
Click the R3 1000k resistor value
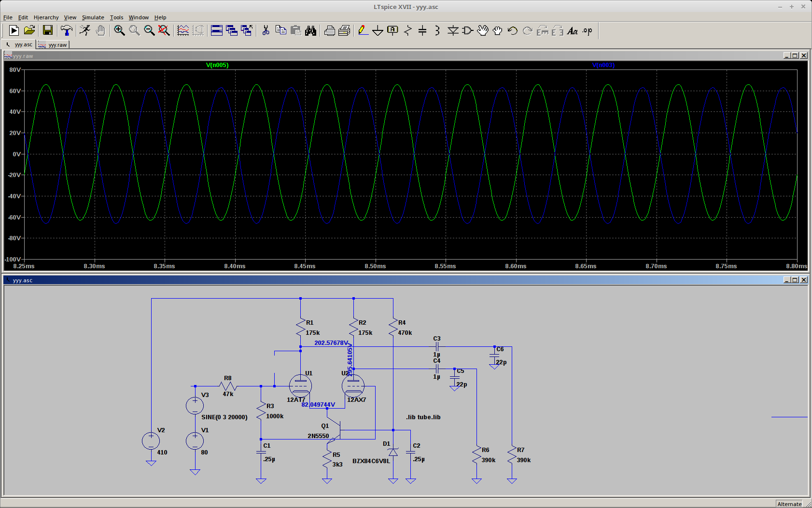pyautogui.click(x=275, y=416)
